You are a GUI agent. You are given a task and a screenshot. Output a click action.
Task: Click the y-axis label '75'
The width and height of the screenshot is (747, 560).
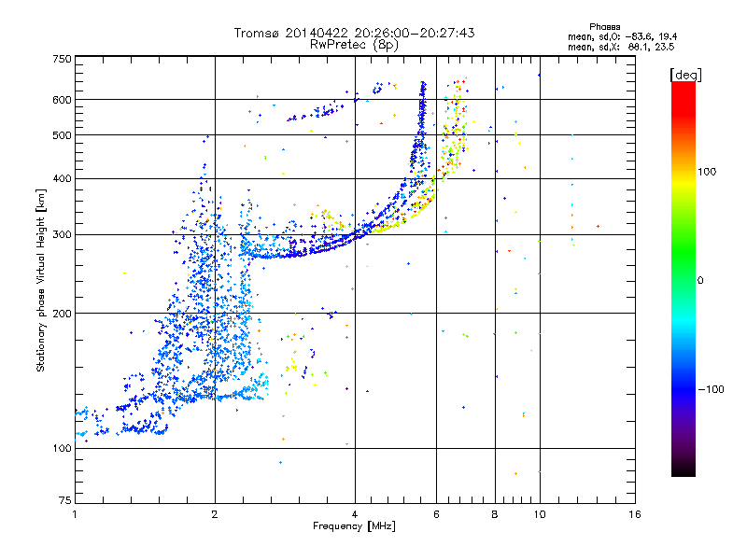[x=65, y=500]
